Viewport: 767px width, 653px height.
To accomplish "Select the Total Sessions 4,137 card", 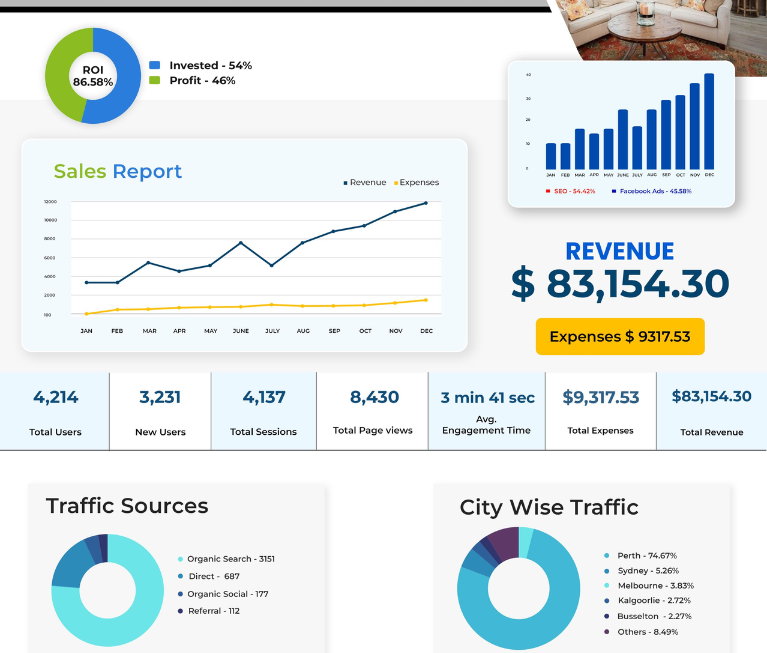I will [264, 411].
